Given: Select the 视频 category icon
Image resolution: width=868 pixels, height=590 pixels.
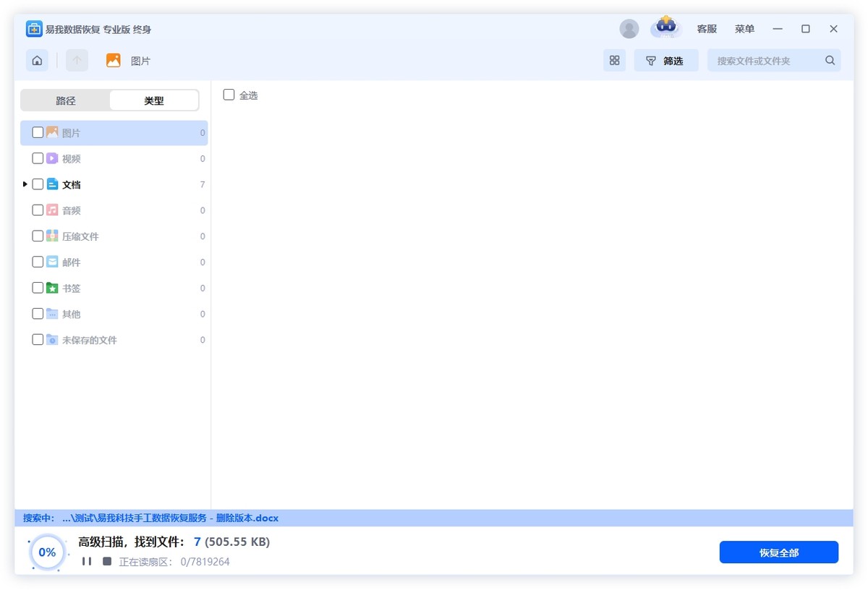Looking at the screenshot, I should (52, 158).
